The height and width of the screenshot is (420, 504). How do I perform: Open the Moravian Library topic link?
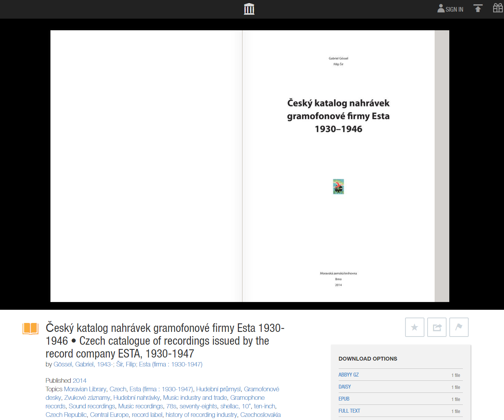[85, 389]
